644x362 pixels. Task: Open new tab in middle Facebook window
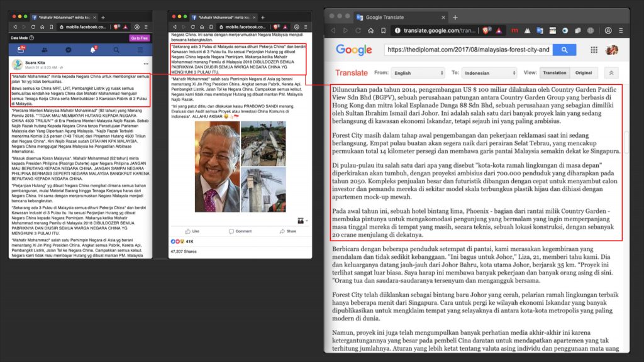point(263,17)
